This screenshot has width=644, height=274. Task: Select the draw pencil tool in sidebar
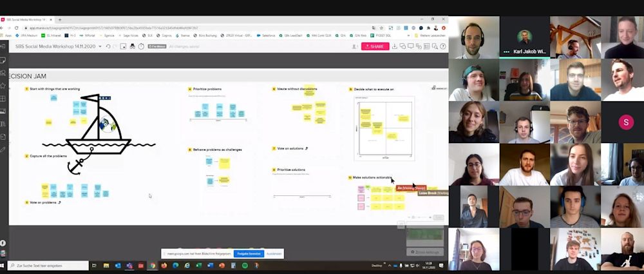[3, 150]
